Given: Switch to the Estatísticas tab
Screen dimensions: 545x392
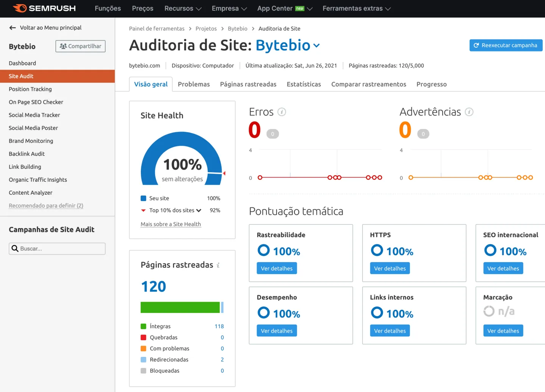Looking at the screenshot, I should click(x=304, y=84).
